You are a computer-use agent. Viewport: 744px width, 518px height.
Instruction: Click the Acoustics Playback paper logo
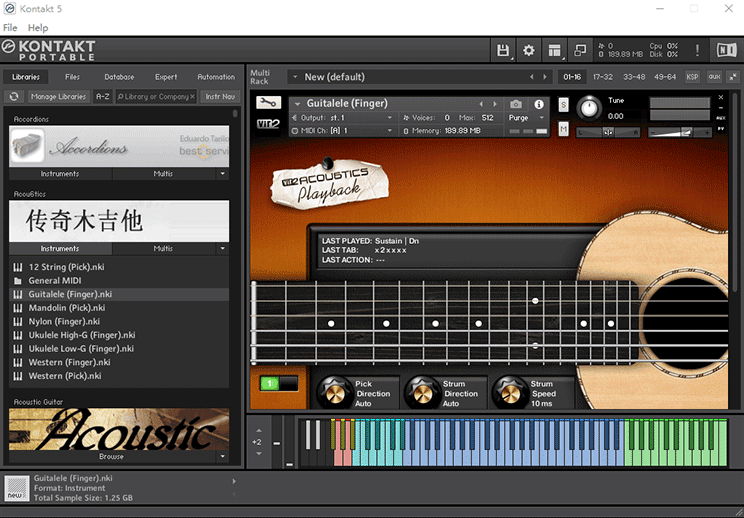(x=330, y=185)
